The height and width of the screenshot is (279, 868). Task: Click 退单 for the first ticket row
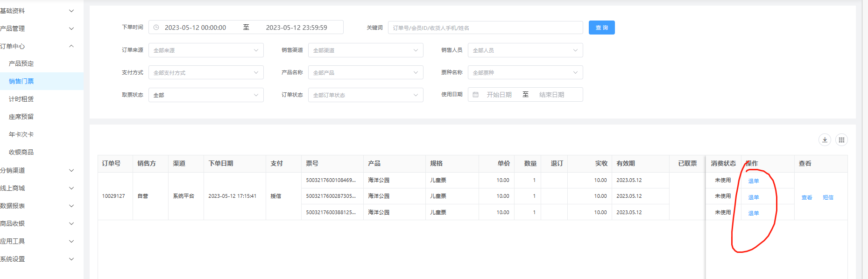[753, 181]
